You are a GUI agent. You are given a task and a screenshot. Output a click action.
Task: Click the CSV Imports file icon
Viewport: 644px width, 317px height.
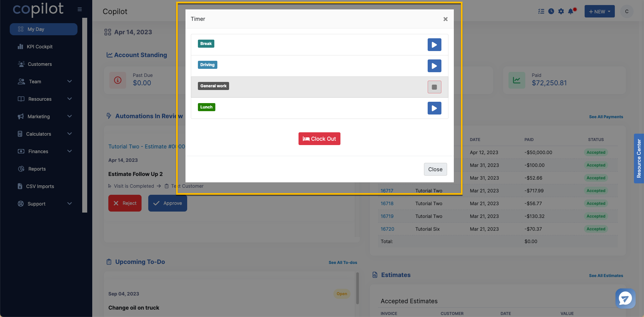click(x=20, y=186)
